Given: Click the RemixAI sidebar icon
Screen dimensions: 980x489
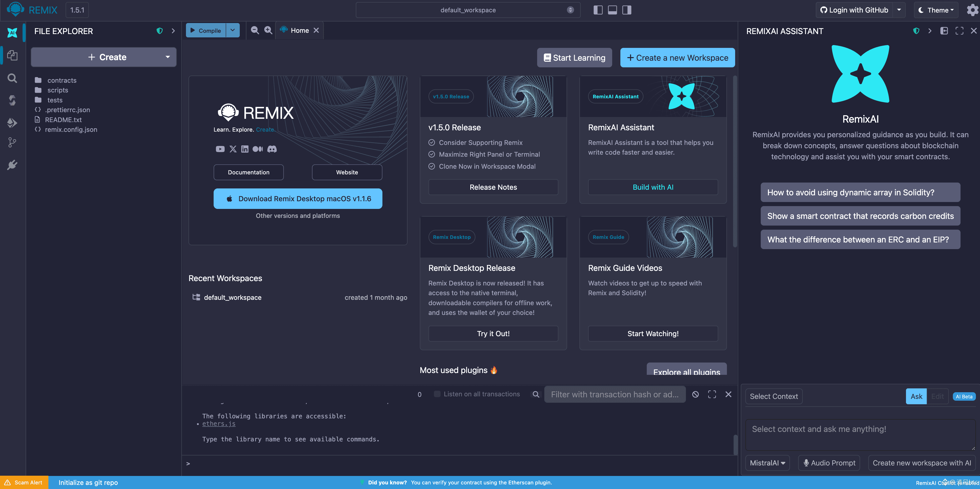Looking at the screenshot, I should coord(12,33).
